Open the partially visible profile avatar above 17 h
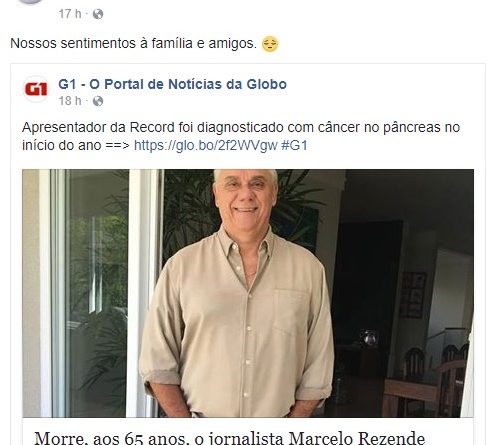Image resolution: width=489 pixels, height=445 pixels. (x=31, y=2)
